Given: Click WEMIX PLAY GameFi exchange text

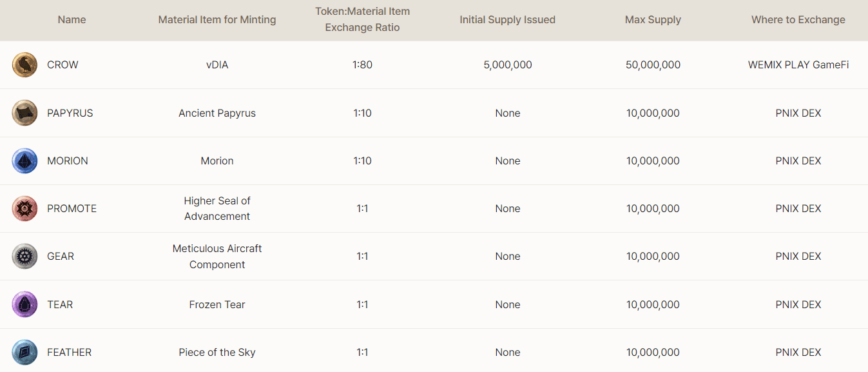Looking at the screenshot, I should point(798,65).
